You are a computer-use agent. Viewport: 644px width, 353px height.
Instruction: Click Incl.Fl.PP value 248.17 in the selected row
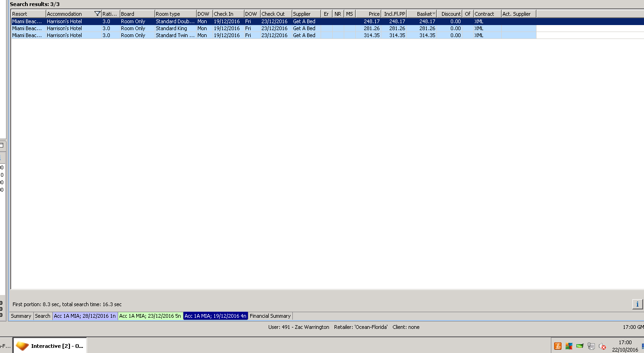[x=394, y=21]
